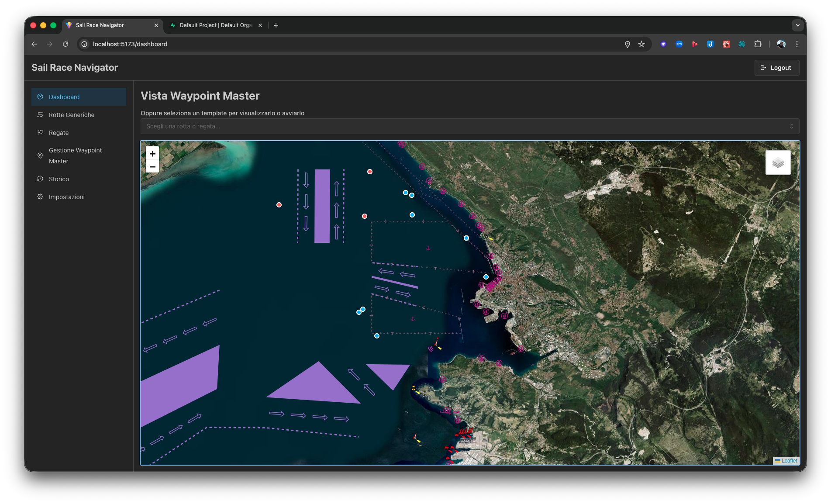The height and width of the screenshot is (504, 831).
Task: Open the tab search chevron at top right
Action: tap(798, 25)
